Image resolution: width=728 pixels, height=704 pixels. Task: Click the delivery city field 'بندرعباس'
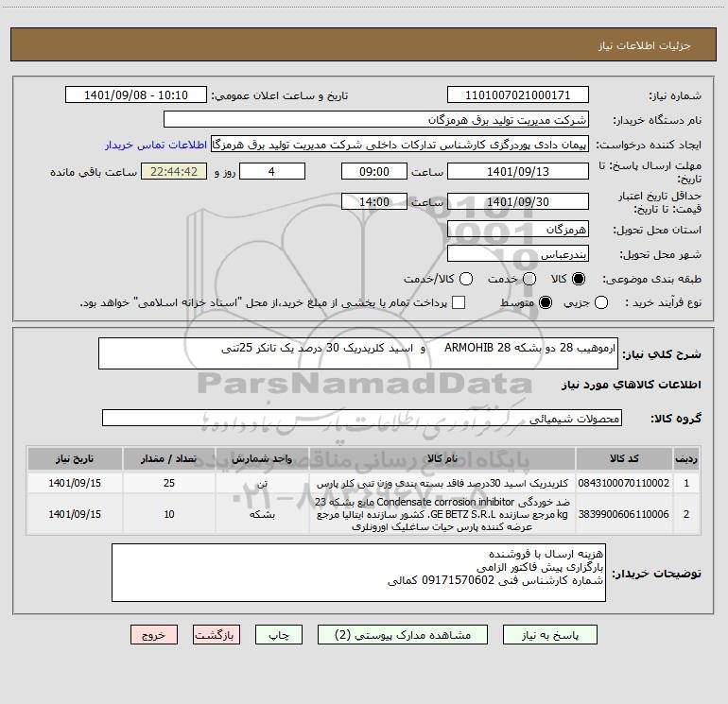click(518, 254)
